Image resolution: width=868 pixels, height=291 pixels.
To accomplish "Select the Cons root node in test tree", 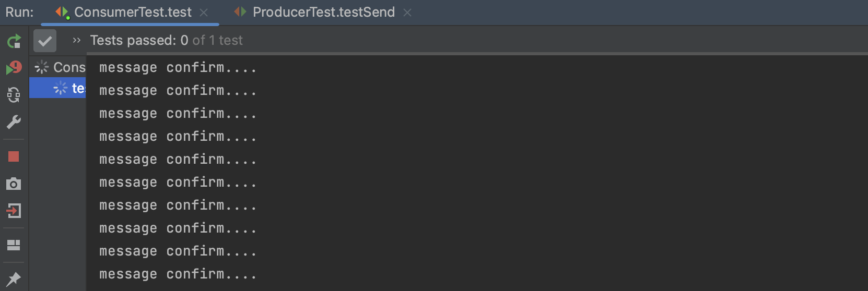I will pyautogui.click(x=68, y=67).
